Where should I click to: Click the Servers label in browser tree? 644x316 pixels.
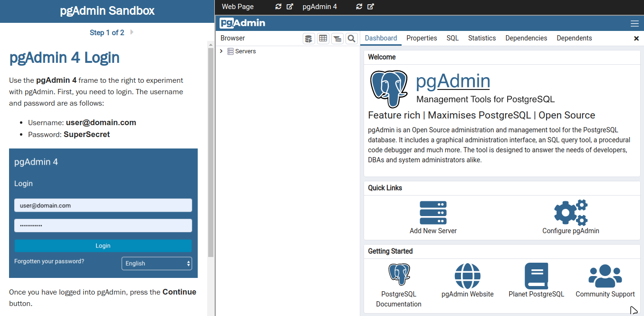245,51
